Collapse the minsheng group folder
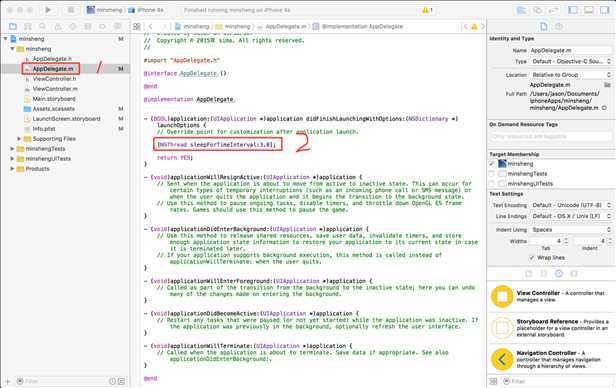The height and width of the screenshot is (388, 616). click(x=12, y=49)
